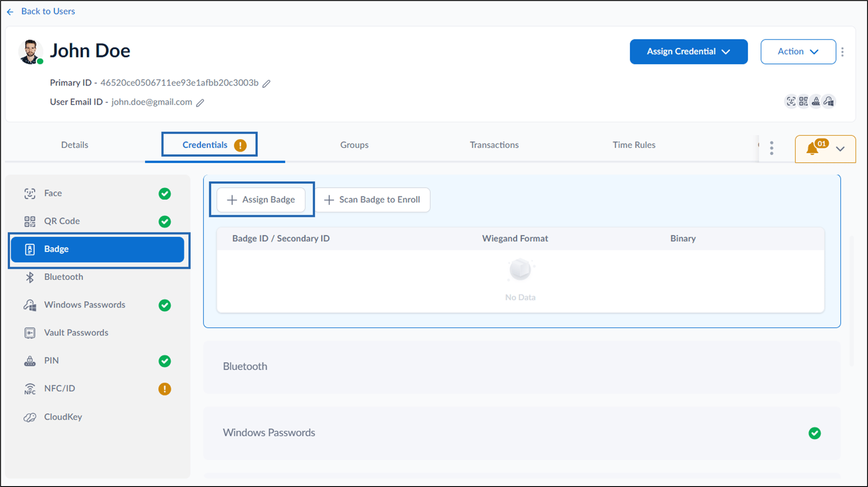868x487 pixels.
Task: Open the Transactions tab
Action: pyautogui.click(x=494, y=145)
